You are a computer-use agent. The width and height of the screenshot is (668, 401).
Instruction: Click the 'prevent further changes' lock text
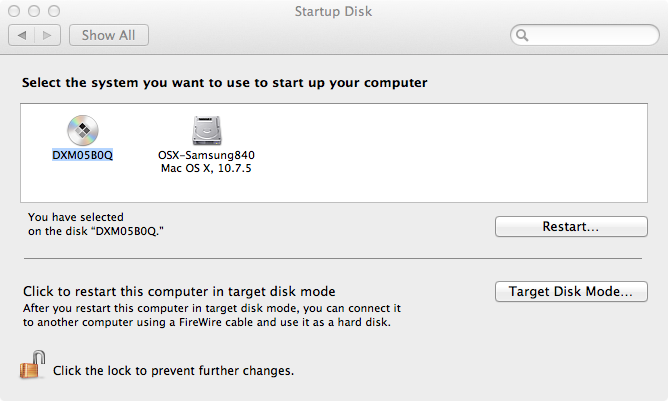click(x=173, y=371)
